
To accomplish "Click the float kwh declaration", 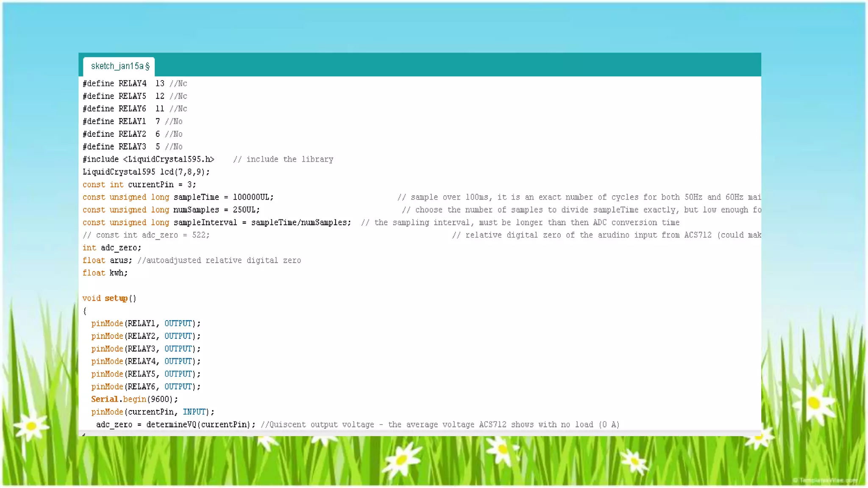I will tap(105, 273).
